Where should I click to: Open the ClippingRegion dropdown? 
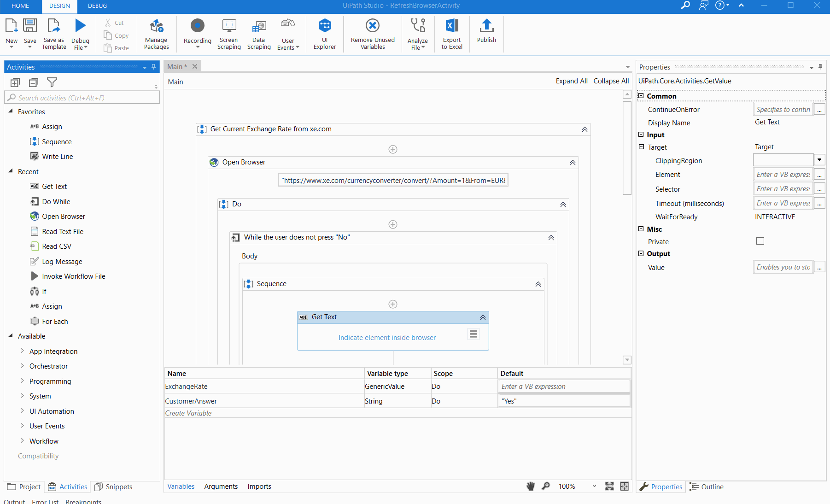[819, 160]
